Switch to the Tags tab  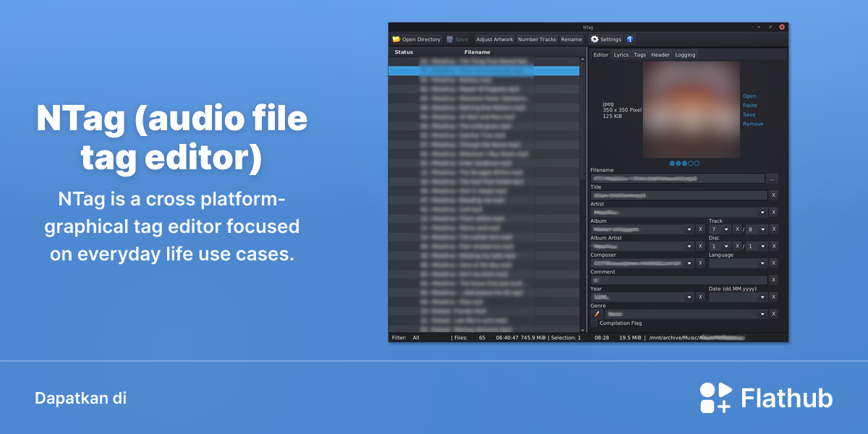coord(640,55)
